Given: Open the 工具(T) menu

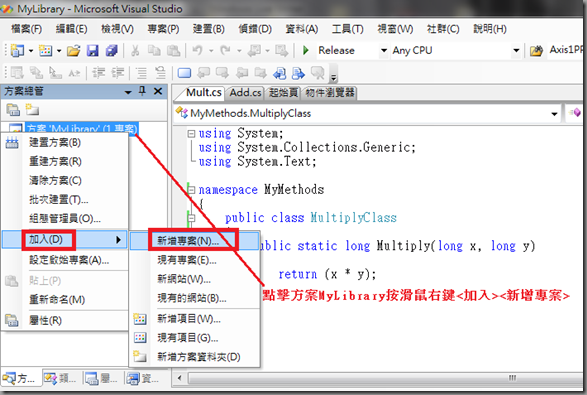Looking at the screenshot, I should [347, 29].
